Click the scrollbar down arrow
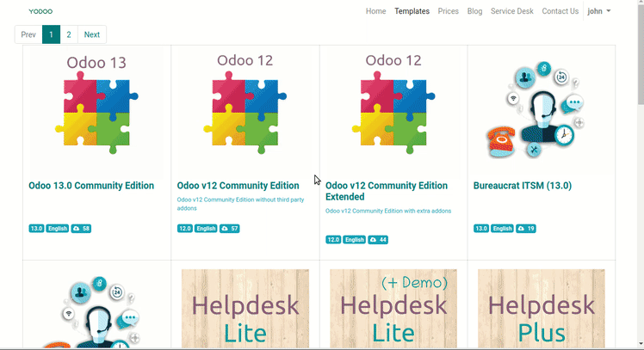The image size is (644, 350). coord(641,344)
